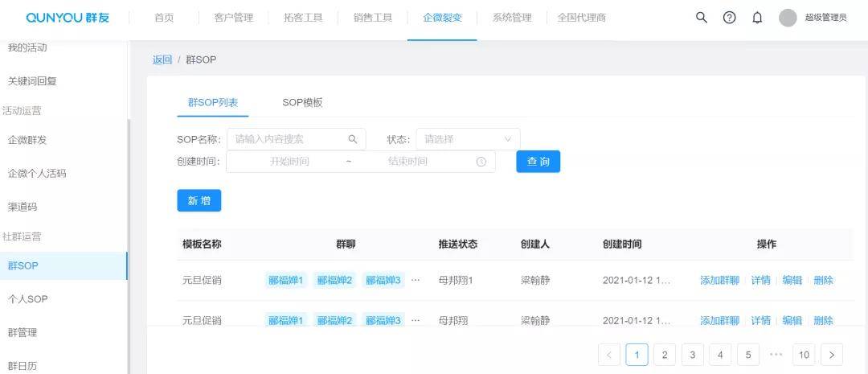Open the 销售工具 top menu
The image size is (868, 374).
click(373, 18)
